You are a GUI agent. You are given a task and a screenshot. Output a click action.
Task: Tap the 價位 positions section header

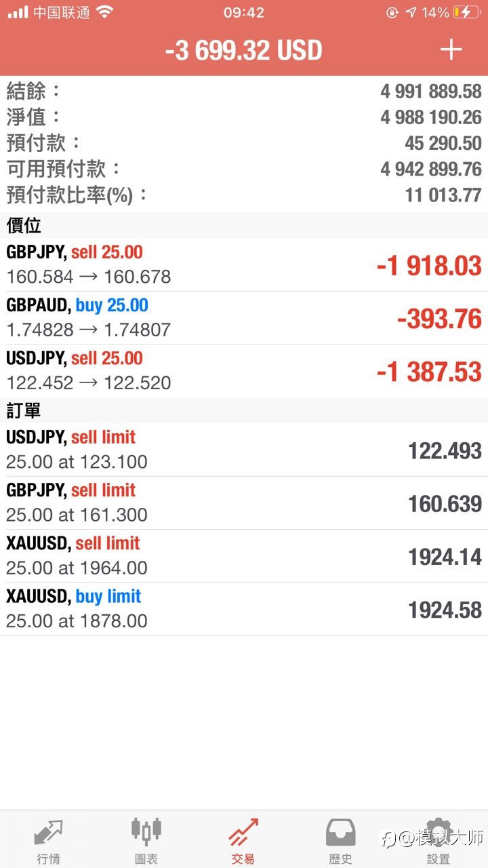[x=244, y=225]
